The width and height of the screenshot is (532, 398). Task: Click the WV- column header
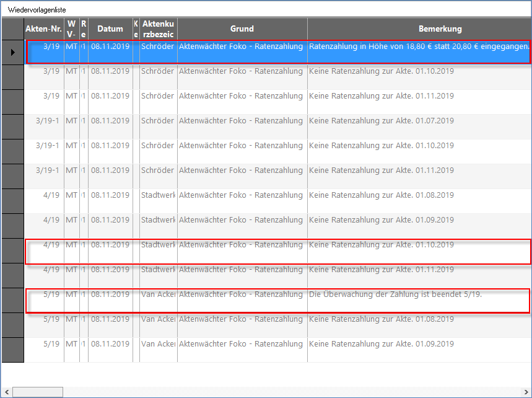71,29
